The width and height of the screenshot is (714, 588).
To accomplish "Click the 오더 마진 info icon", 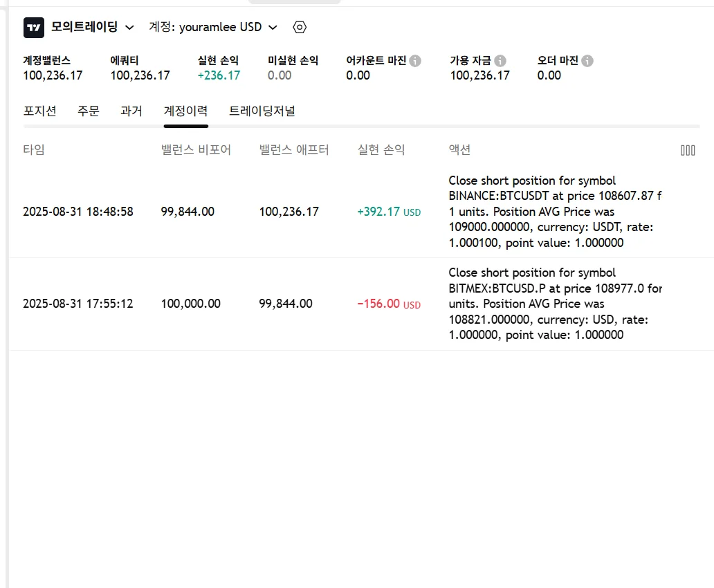I will [x=587, y=61].
